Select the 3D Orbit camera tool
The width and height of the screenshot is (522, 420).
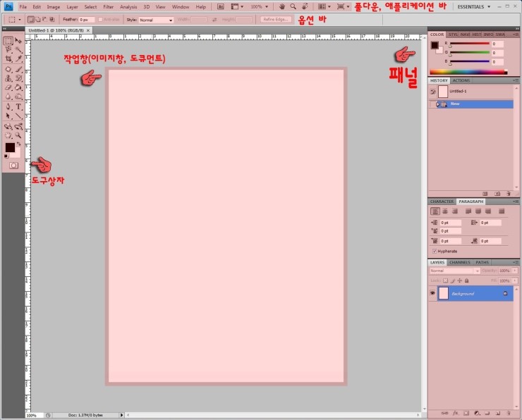[x=18, y=126]
